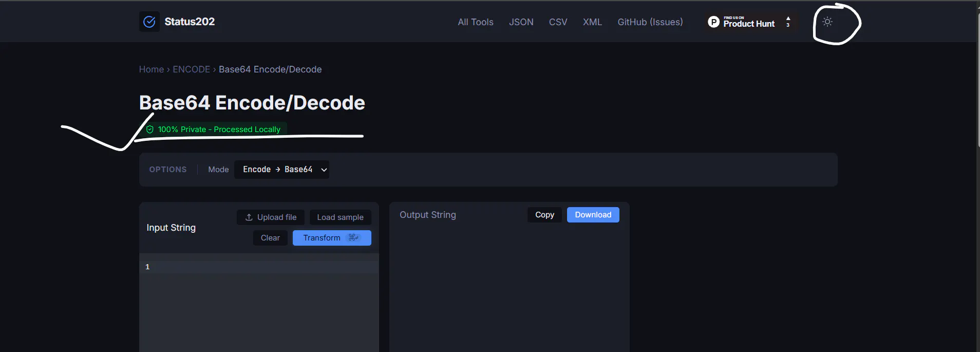Image resolution: width=980 pixels, height=352 pixels.
Task: Click the "Base64 Encode/Decode" page heading
Action: click(252, 103)
